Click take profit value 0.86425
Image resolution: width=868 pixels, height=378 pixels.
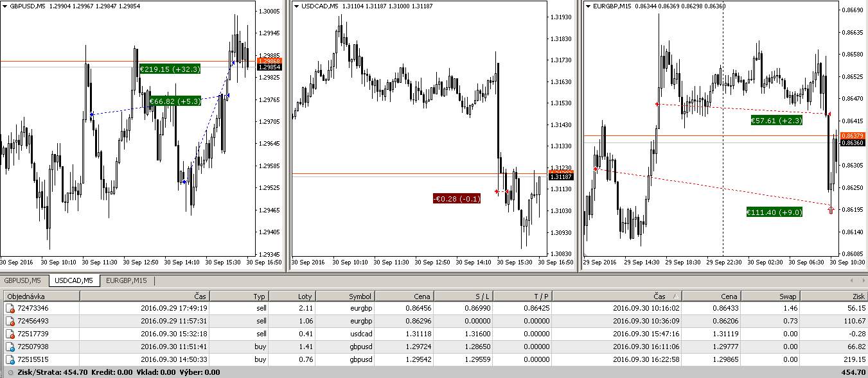coord(536,308)
